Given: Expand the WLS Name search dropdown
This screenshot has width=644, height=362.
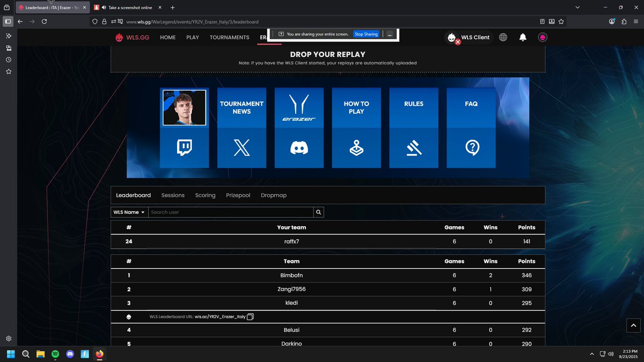Looking at the screenshot, I should click(x=129, y=212).
